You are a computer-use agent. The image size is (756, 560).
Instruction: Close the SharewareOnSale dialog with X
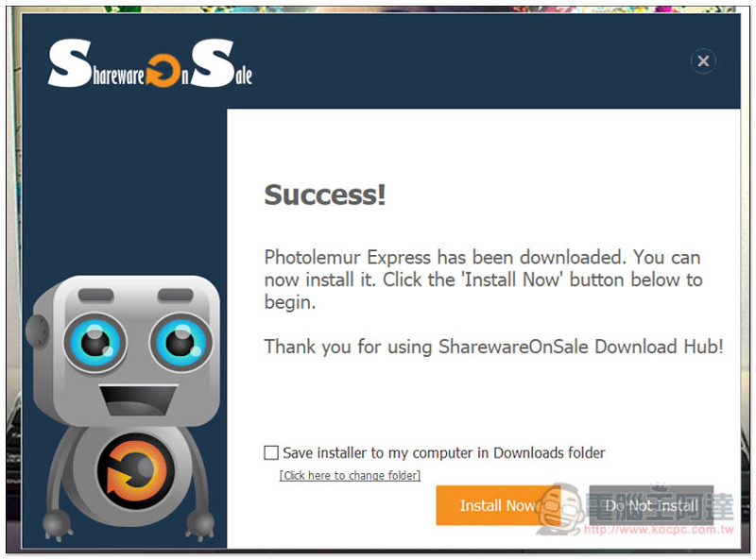point(703,61)
